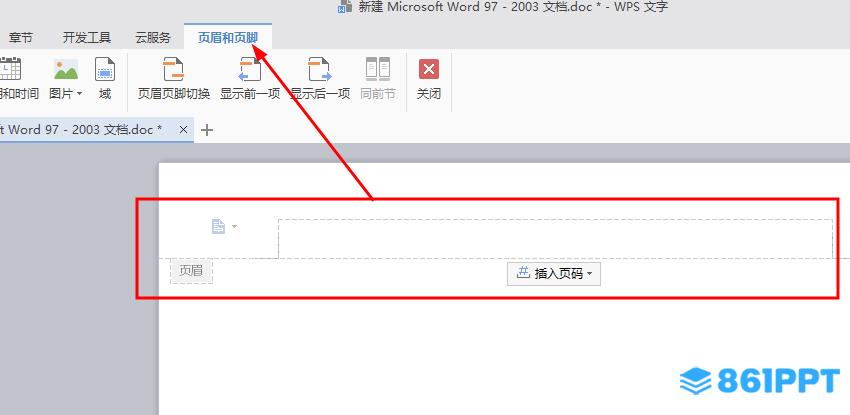Select the .doc document tab
This screenshot has height=415, width=850.
96,130
